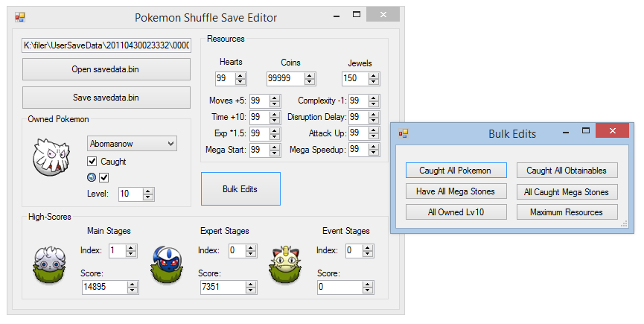
Task: Click the Save savedata.bin button
Action: [106, 98]
